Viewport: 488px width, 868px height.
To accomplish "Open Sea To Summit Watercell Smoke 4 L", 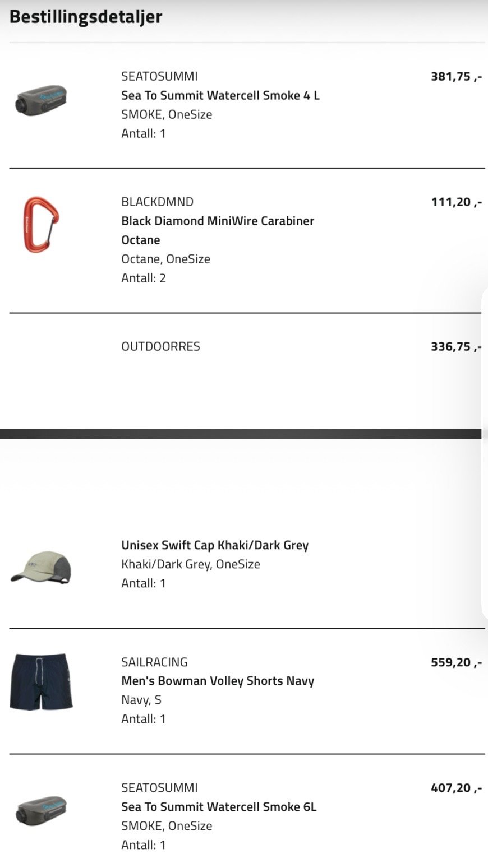I will 220,95.
